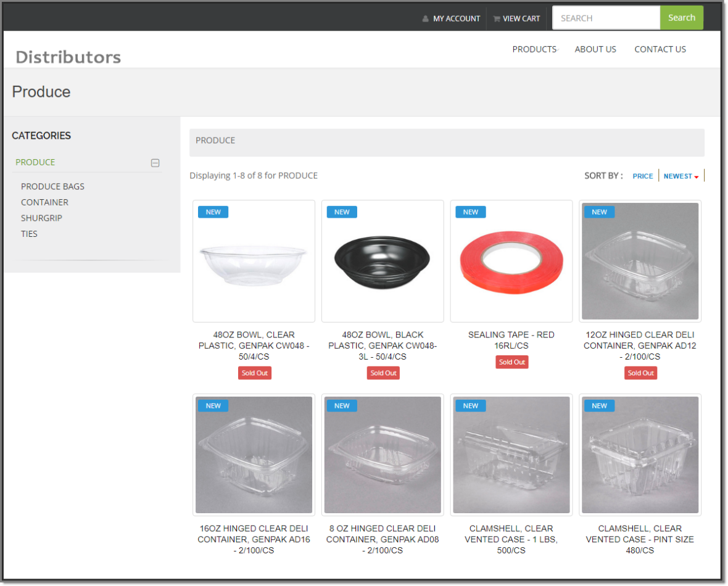Click the Distributors site logo
This screenshot has height=586, width=728.
[x=68, y=57]
